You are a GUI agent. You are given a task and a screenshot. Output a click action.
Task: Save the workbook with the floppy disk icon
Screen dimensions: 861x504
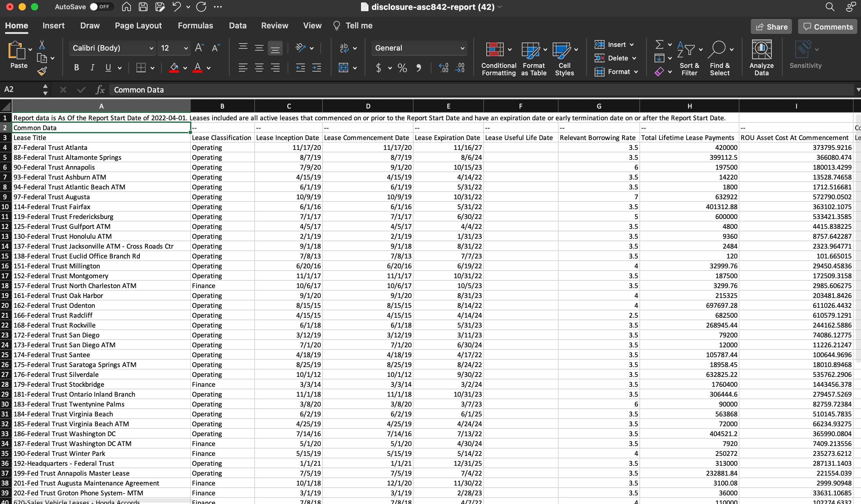click(x=143, y=7)
